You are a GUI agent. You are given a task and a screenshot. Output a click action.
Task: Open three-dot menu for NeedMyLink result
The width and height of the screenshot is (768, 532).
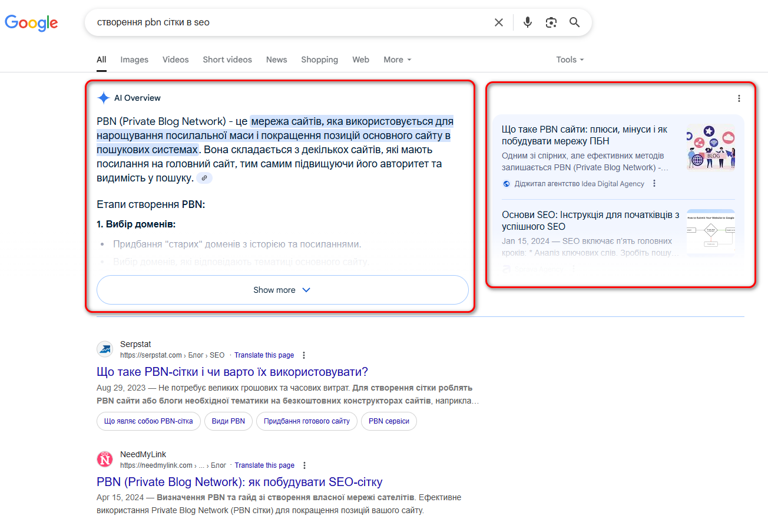click(x=304, y=465)
